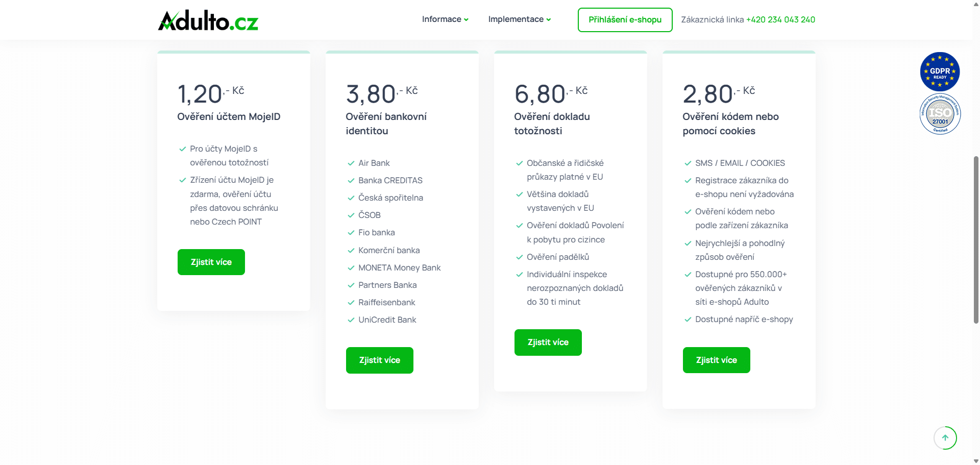
Task: Click the Česká spořitelna list item
Action: click(x=390, y=198)
